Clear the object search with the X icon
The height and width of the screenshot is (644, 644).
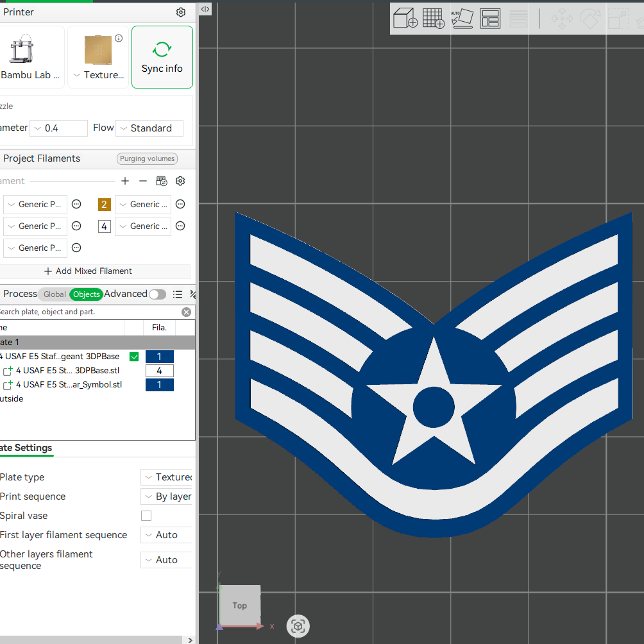(x=187, y=312)
